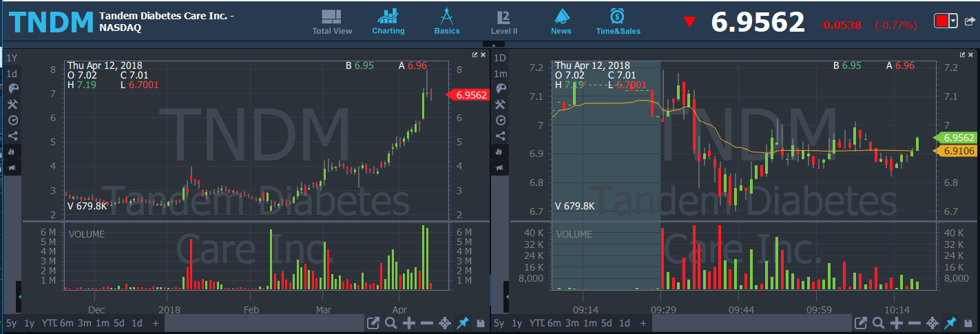Zoom out on left chart

426,323
